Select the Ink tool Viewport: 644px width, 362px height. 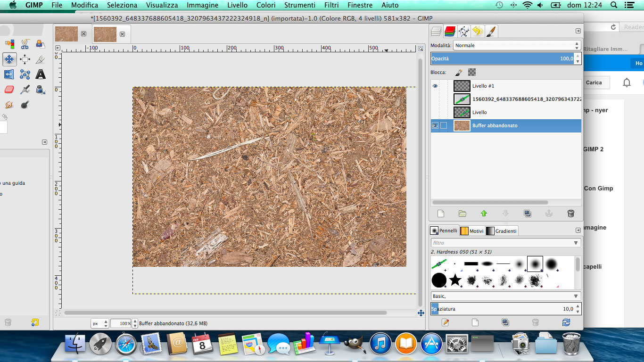click(41, 90)
